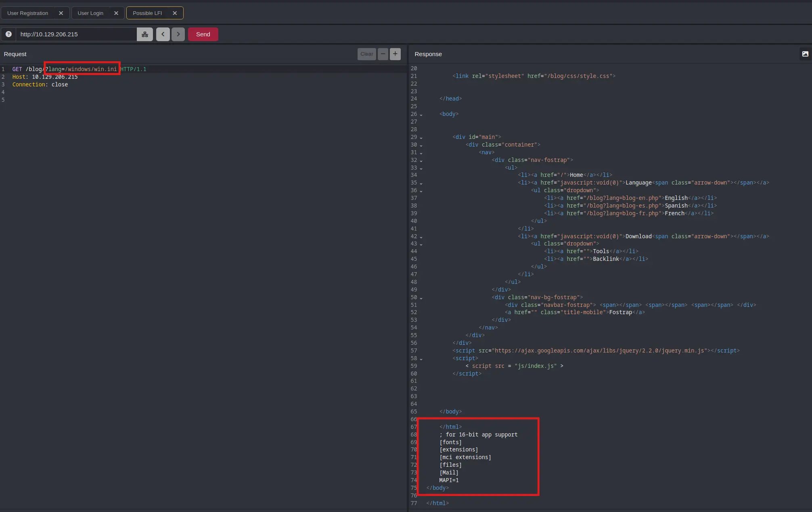Click the jquery.min.js script source line
Viewport: 812px width, 512px height.
click(596, 350)
